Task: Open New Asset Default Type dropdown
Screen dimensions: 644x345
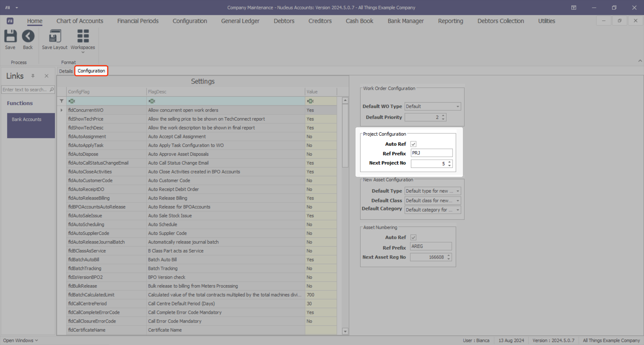Action: pyautogui.click(x=458, y=191)
